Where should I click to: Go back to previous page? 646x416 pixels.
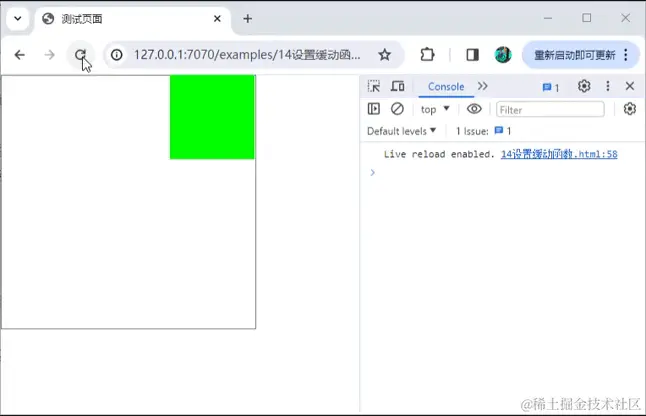click(x=19, y=55)
